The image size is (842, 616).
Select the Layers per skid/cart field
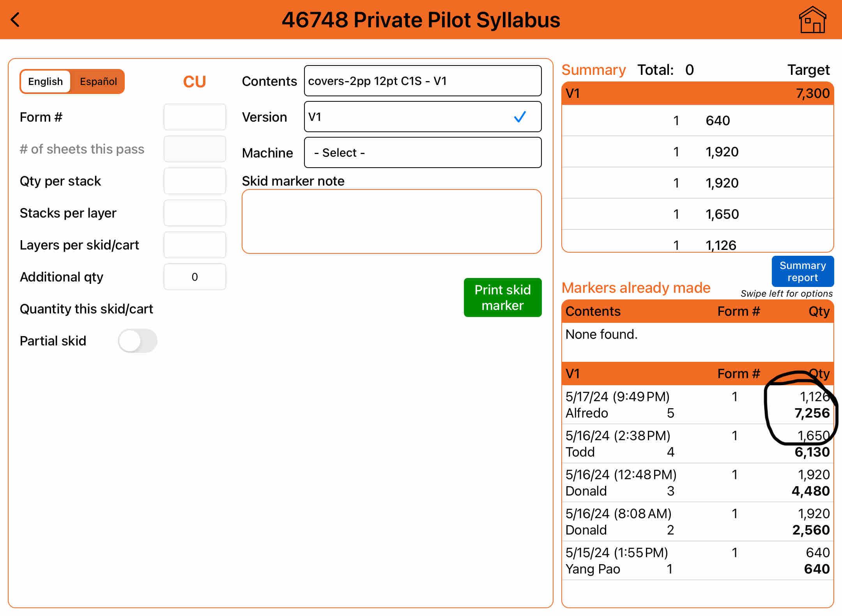(x=195, y=245)
